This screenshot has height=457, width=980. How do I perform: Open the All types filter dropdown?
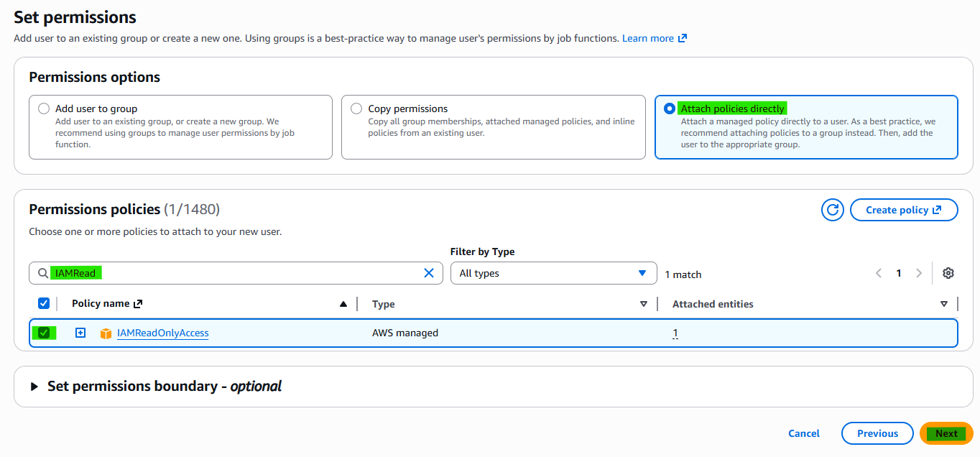point(553,273)
